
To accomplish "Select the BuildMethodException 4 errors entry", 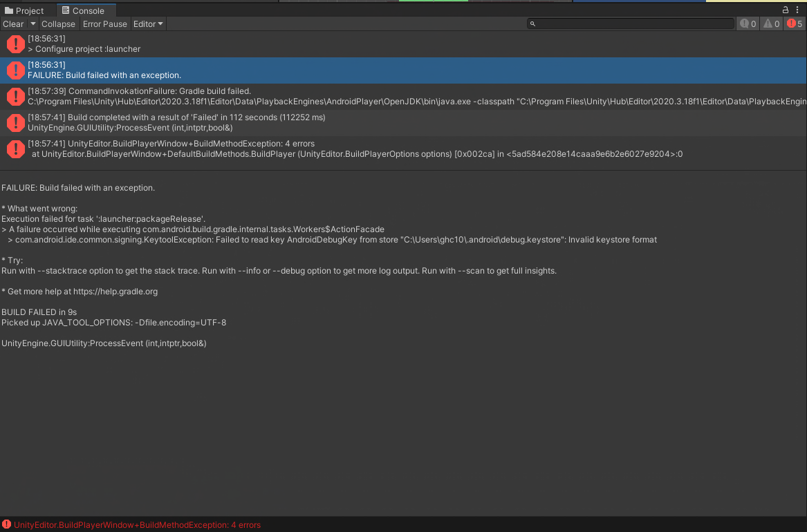I will [404, 149].
